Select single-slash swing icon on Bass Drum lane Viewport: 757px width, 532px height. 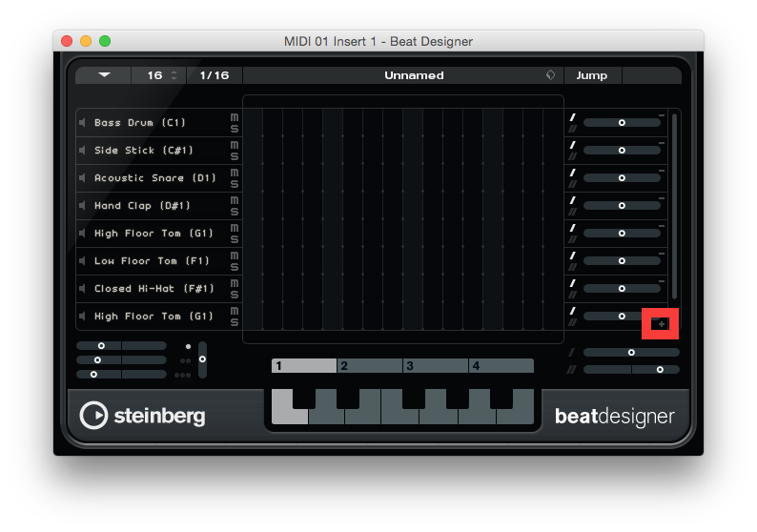tap(573, 117)
